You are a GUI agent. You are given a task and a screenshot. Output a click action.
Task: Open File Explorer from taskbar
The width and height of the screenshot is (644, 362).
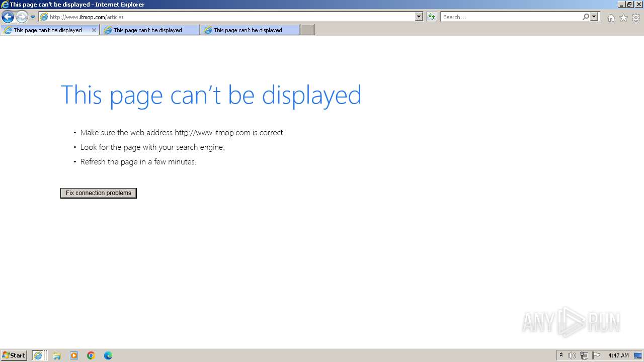coord(57,355)
